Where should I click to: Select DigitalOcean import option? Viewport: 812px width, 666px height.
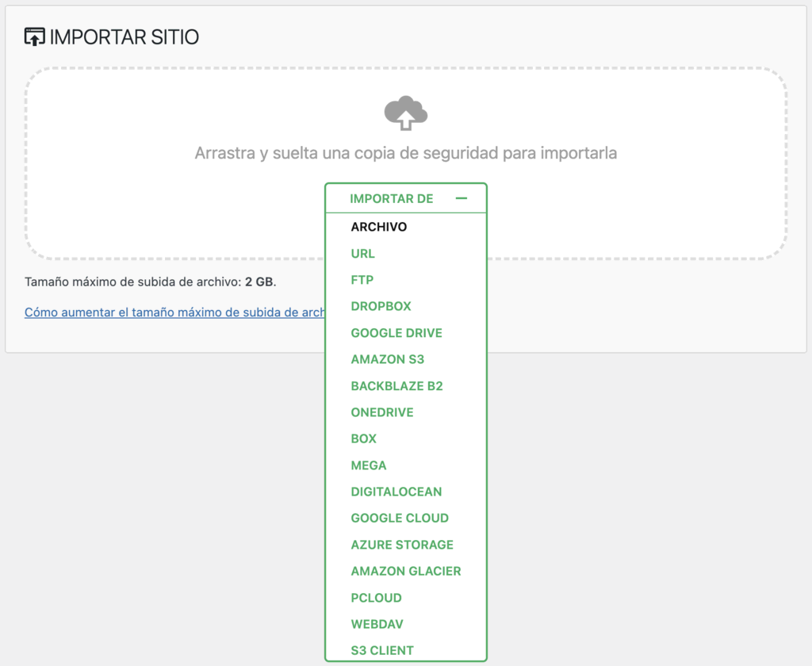tap(396, 492)
